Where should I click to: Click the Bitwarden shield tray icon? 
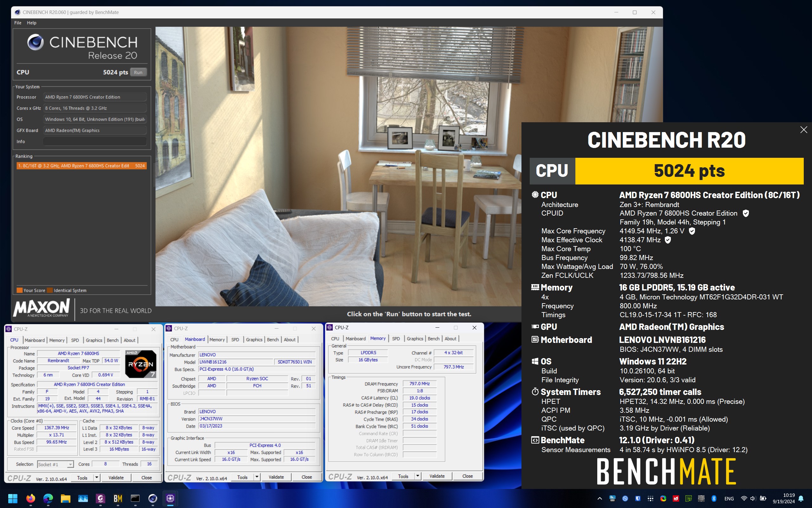[638, 498]
